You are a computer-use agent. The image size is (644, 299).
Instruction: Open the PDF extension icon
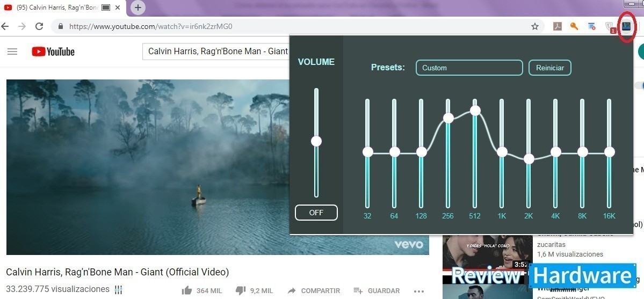(x=558, y=26)
